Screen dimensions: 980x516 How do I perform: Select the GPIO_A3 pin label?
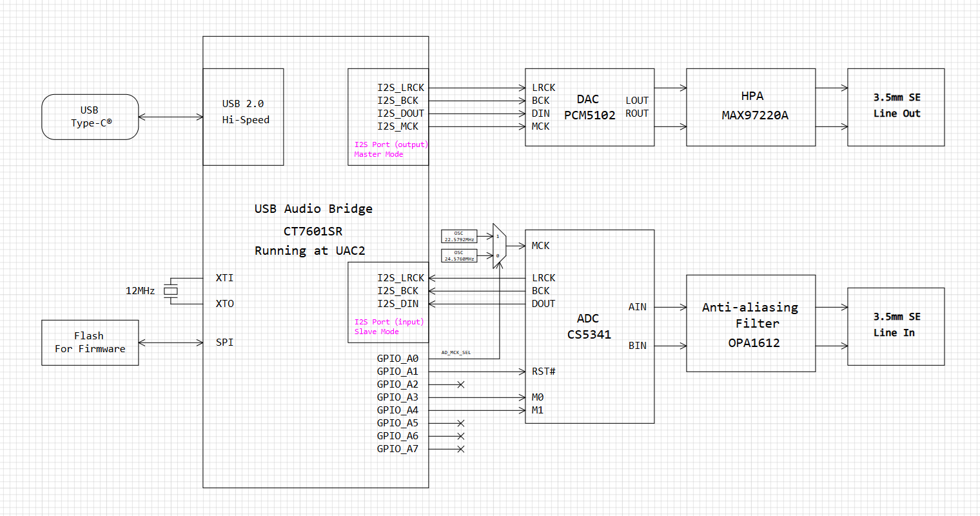[x=398, y=397]
